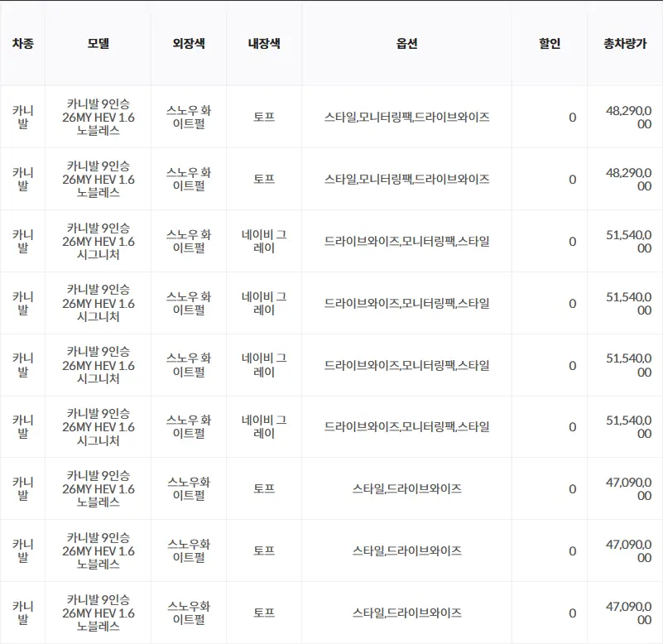663x644 pixels.
Task: Click the last row's 스노우화이트펄 exterior color
Action: pyautogui.click(x=188, y=613)
